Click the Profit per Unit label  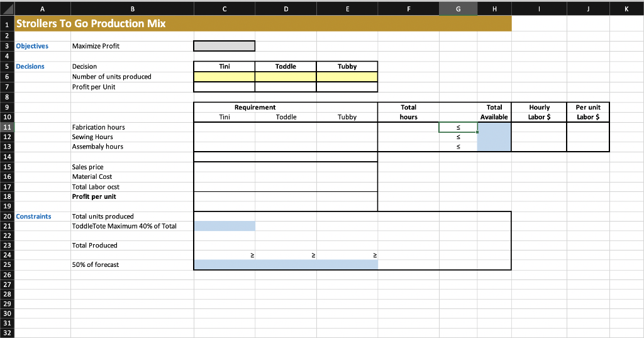tap(94, 87)
